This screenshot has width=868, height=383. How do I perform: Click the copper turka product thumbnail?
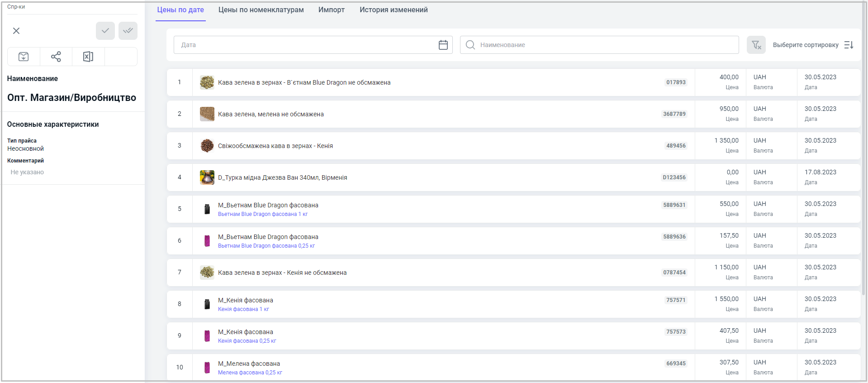click(207, 177)
